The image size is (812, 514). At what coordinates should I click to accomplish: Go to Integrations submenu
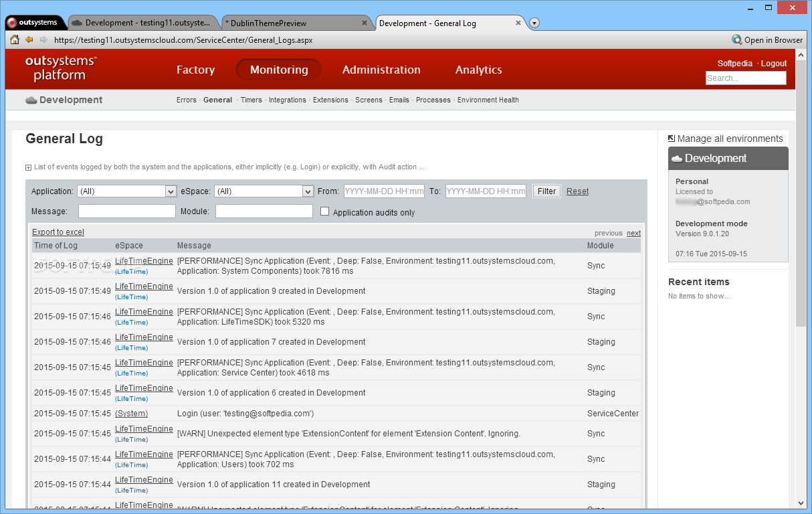coord(288,100)
